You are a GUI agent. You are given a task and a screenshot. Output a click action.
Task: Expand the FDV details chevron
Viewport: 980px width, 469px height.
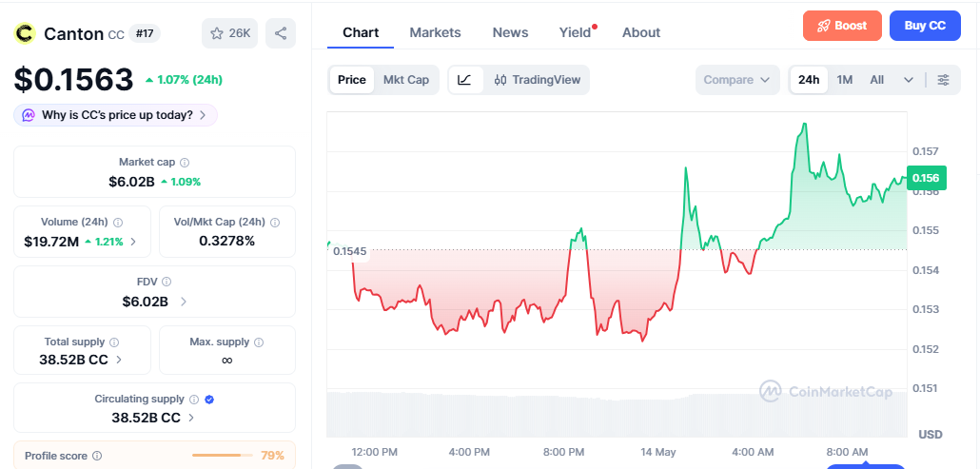point(183,302)
